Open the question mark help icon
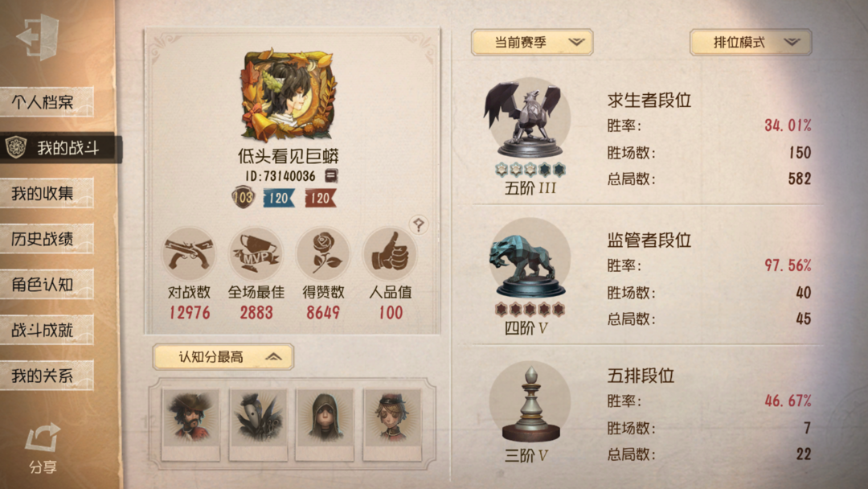868x489 pixels. (x=419, y=224)
